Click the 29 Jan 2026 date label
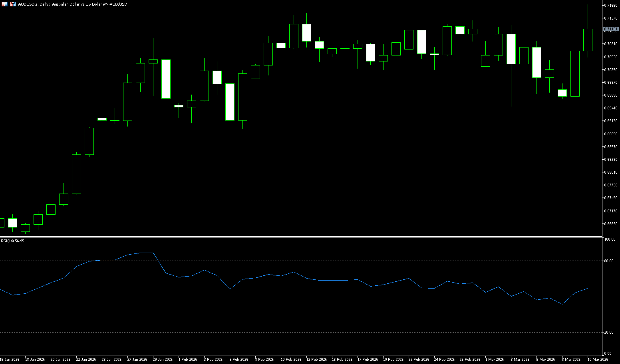 [163, 360]
